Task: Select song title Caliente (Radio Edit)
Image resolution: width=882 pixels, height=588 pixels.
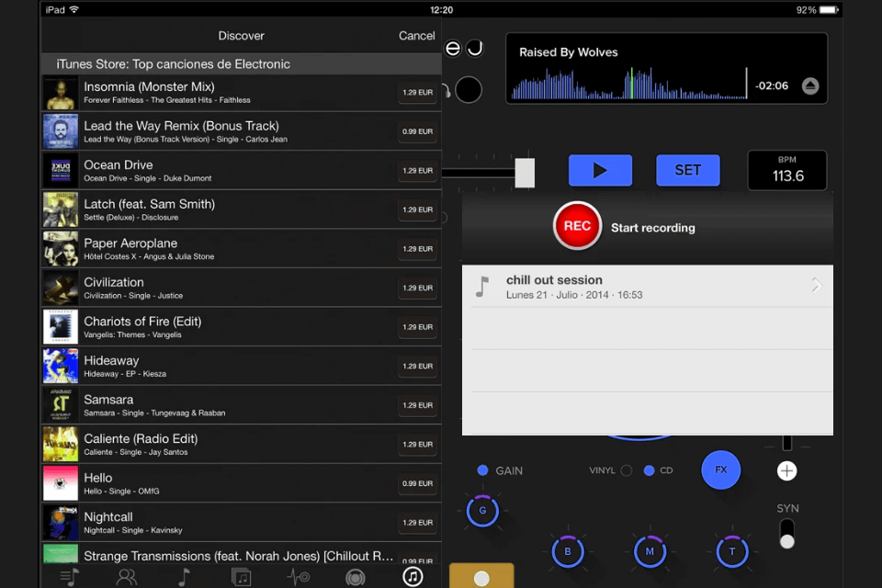Action: click(141, 439)
